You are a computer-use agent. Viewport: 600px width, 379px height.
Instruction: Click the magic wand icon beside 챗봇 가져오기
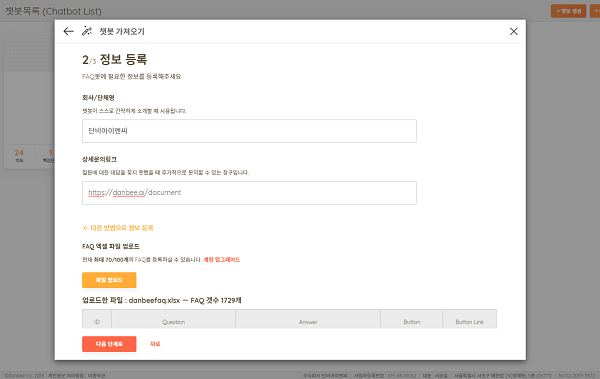87,31
